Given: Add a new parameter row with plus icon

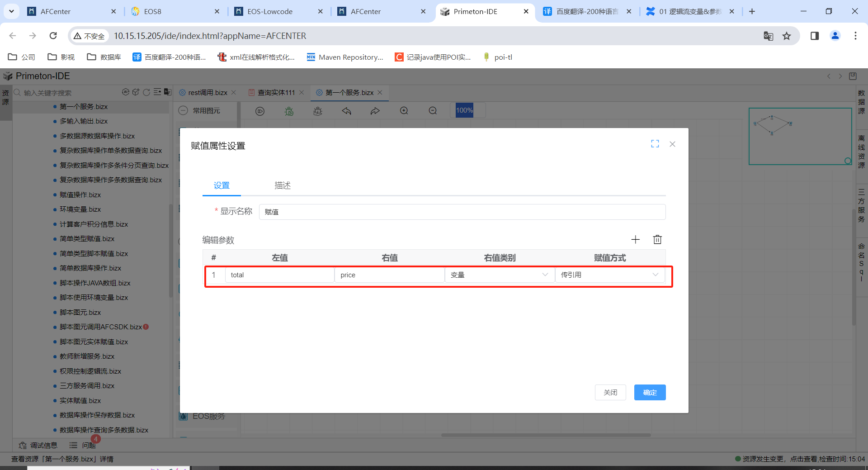Looking at the screenshot, I should pos(636,239).
